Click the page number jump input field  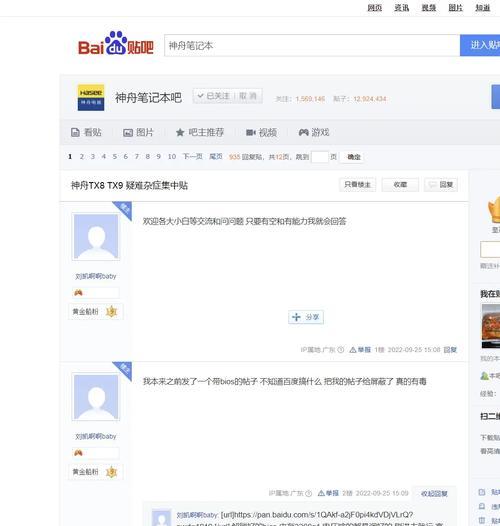319,157
